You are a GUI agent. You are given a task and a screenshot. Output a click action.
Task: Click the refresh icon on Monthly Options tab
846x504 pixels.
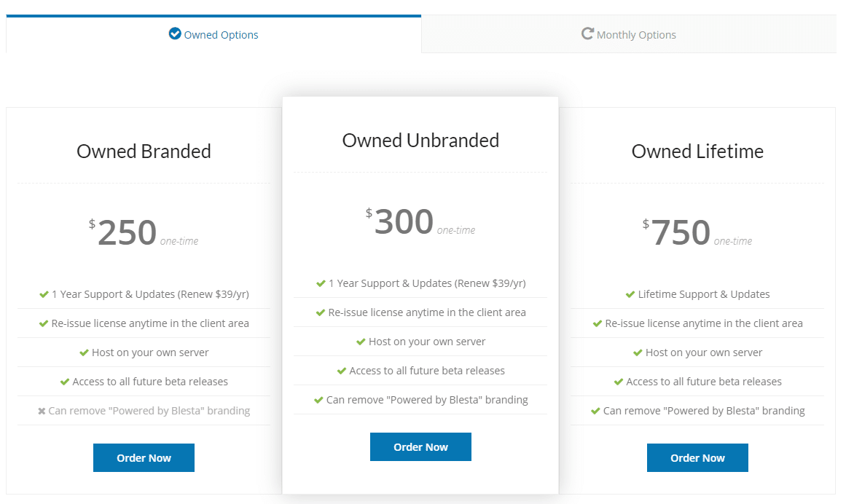point(587,34)
